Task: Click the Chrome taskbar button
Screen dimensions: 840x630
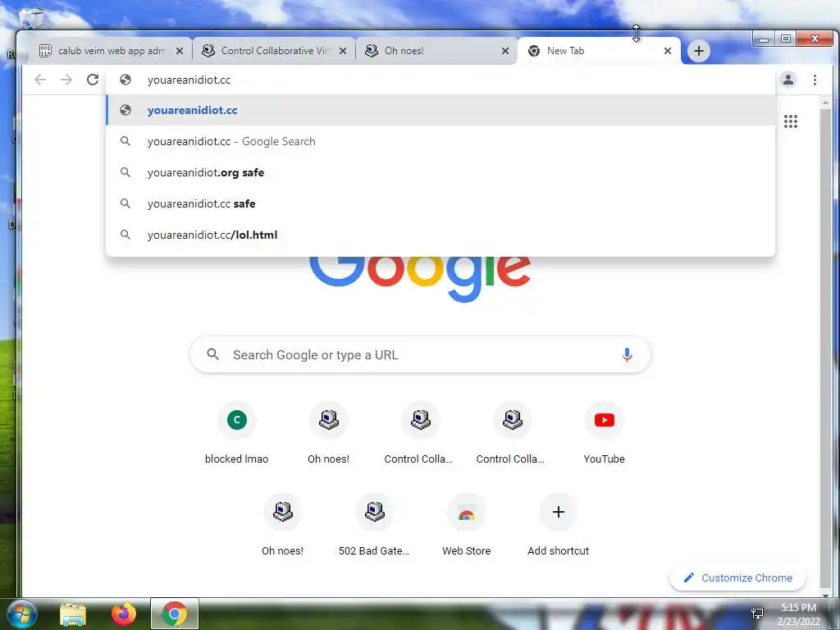Action: click(x=175, y=614)
